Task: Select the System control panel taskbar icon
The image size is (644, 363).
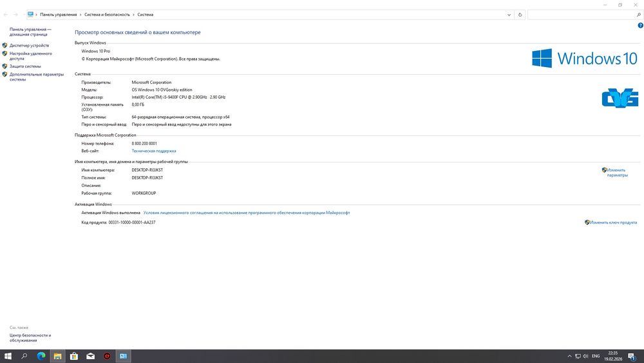Action: (123, 356)
